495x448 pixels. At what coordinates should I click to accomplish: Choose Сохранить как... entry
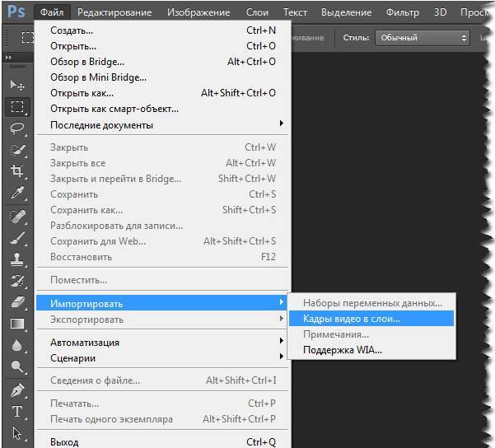162,210
